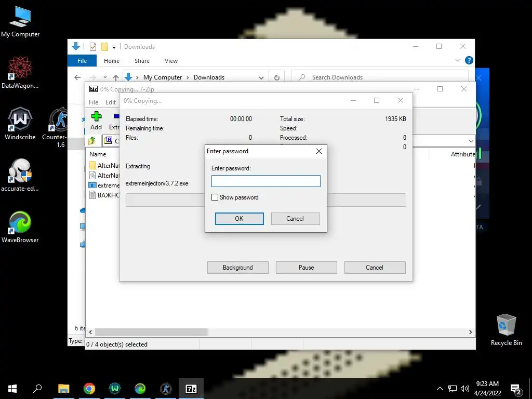Show hidden system tray icons
Image resolution: width=532 pixels, height=399 pixels.
(440, 389)
